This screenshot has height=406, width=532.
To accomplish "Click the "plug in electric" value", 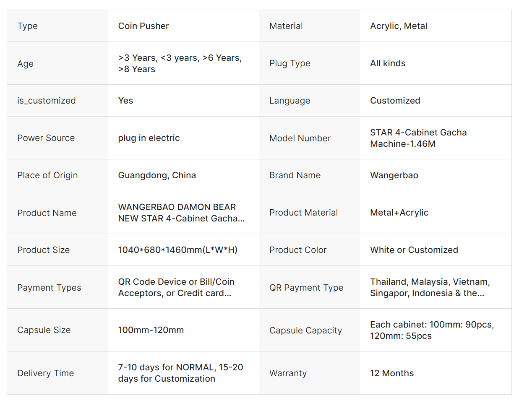I will pyautogui.click(x=149, y=138).
